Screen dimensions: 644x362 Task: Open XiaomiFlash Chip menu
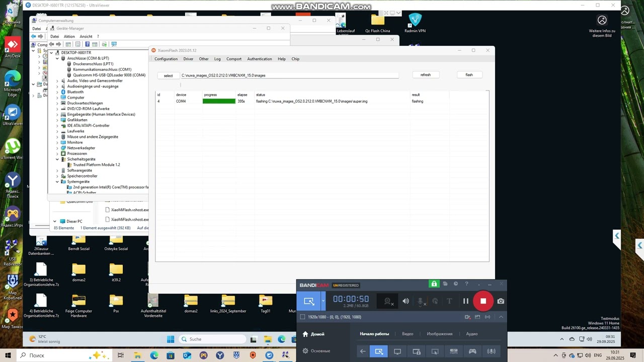click(295, 59)
